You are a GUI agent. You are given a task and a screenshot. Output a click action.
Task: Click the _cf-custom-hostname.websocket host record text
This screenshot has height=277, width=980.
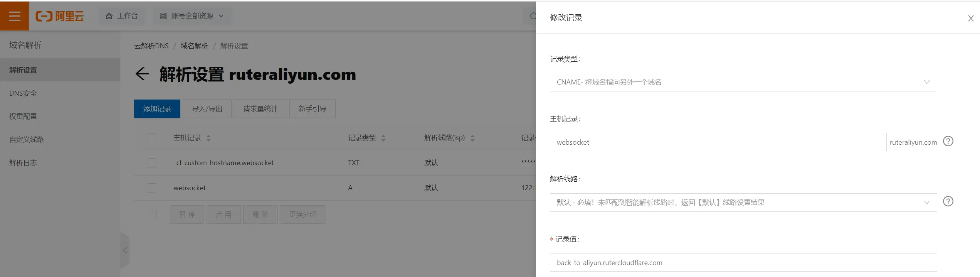tap(224, 163)
